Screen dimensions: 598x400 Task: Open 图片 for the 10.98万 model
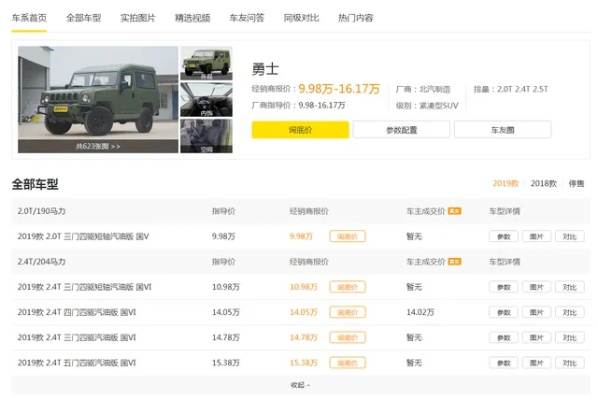click(536, 287)
